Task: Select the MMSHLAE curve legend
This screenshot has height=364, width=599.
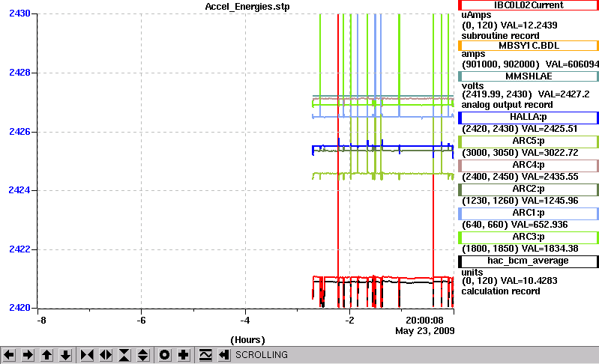Action: click(x=529, y=76)
